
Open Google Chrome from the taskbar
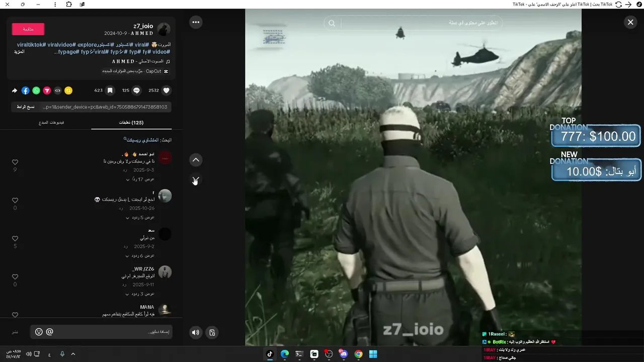click(x=358, y=354)
